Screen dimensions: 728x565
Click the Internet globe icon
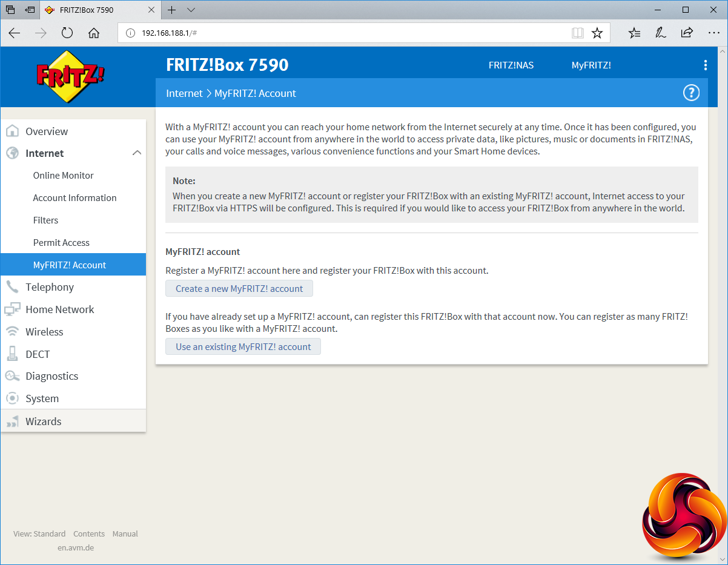(x=12, y=153)
